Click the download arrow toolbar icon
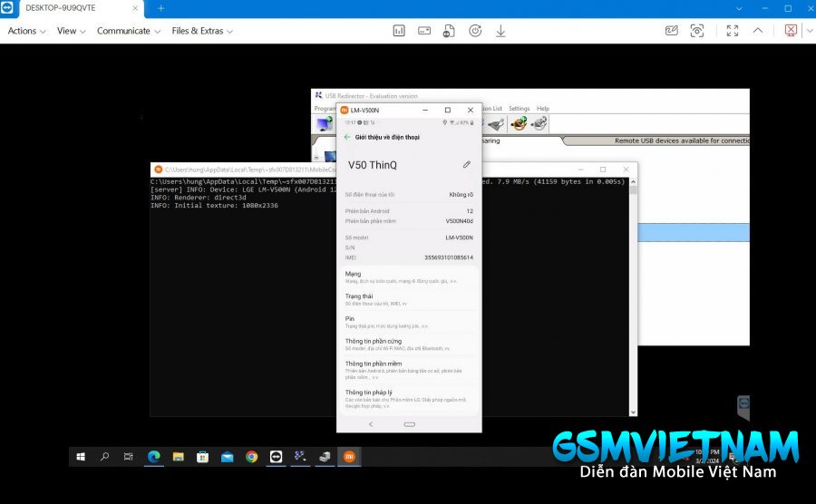816x504 pixels. [500, 31]
